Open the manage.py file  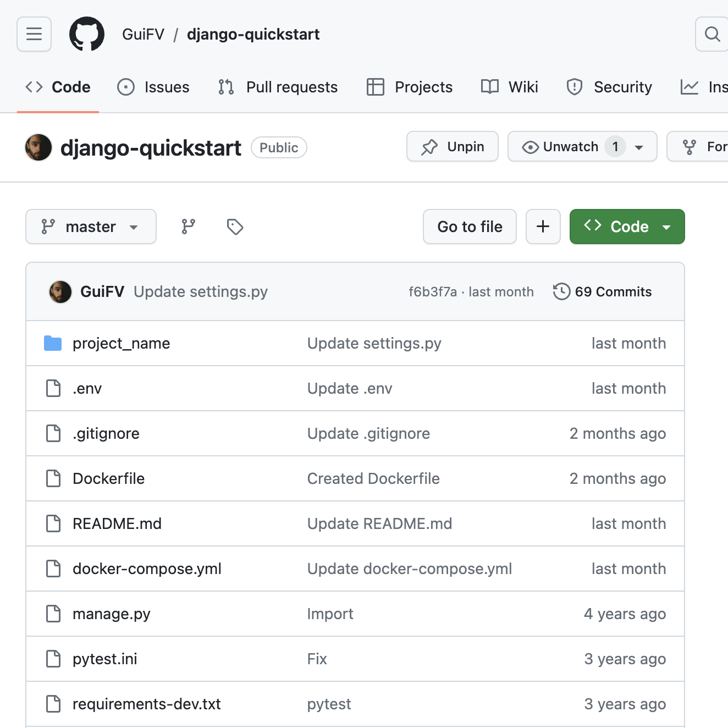tap(112, 614)
